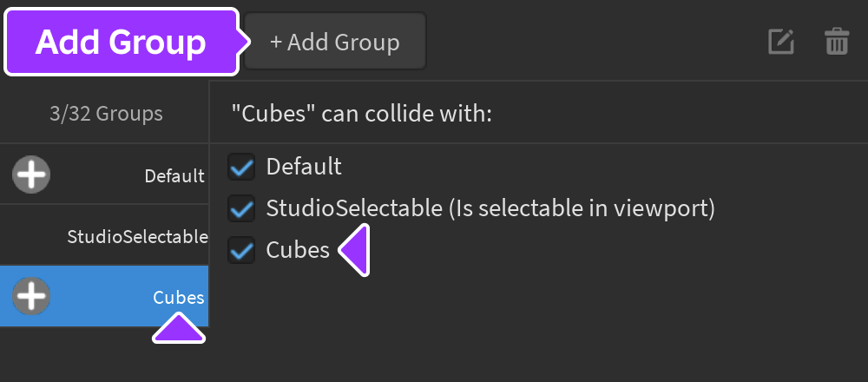Click the purple arrow pointing at Cubes checkbox

click(x=356, y=251)
